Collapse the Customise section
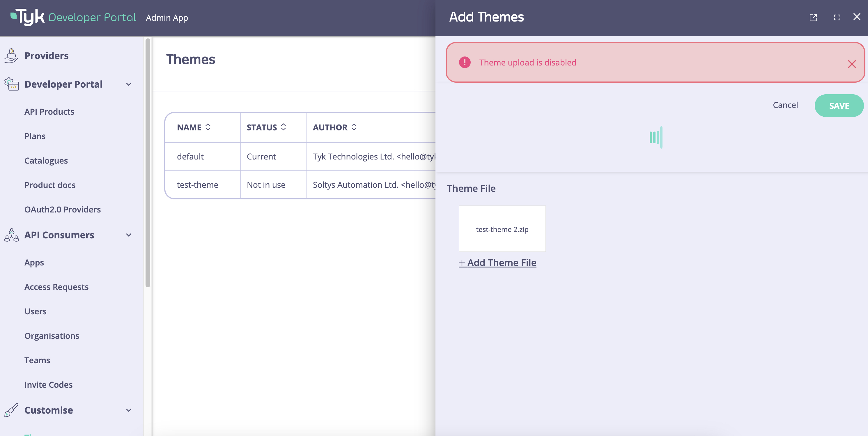This screenshot has height=436, width=868. point(128,410)
